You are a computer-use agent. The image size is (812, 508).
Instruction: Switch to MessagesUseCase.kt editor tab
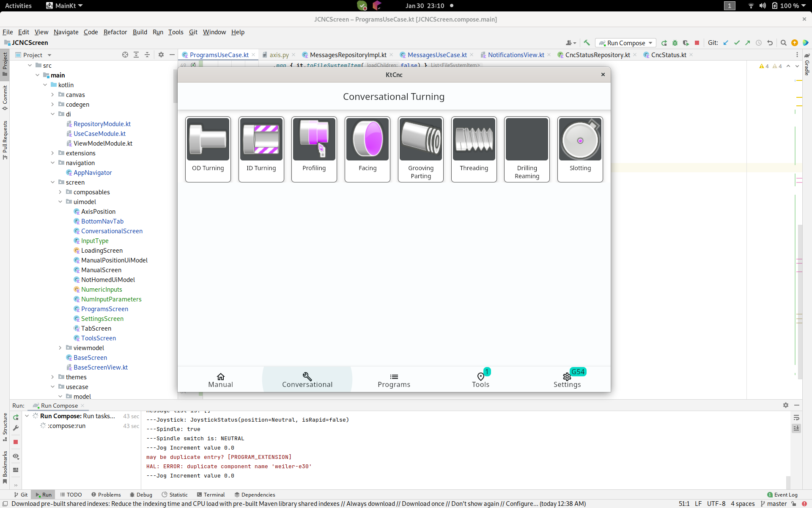coord(437,55)
